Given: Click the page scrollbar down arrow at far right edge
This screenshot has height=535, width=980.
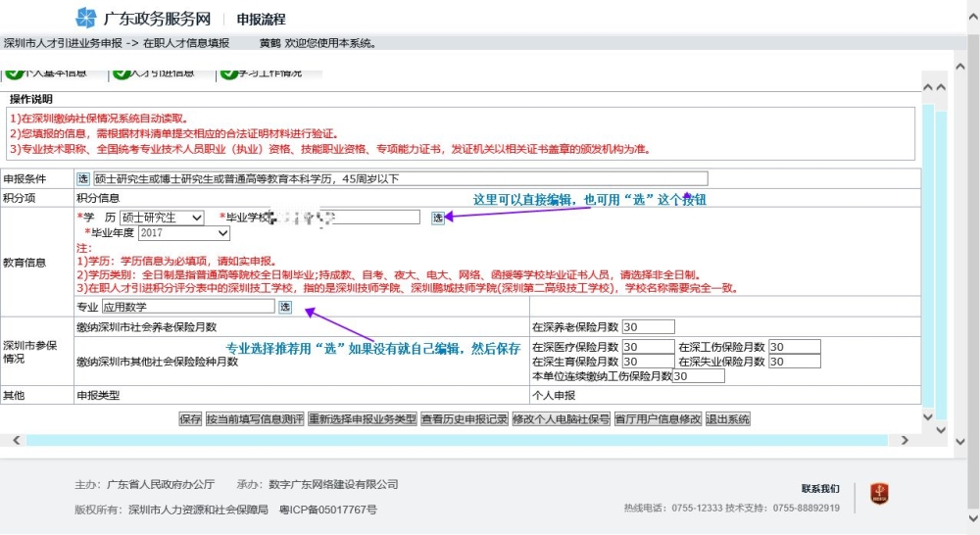Looking at the screenshot, I should pos(973,518).
